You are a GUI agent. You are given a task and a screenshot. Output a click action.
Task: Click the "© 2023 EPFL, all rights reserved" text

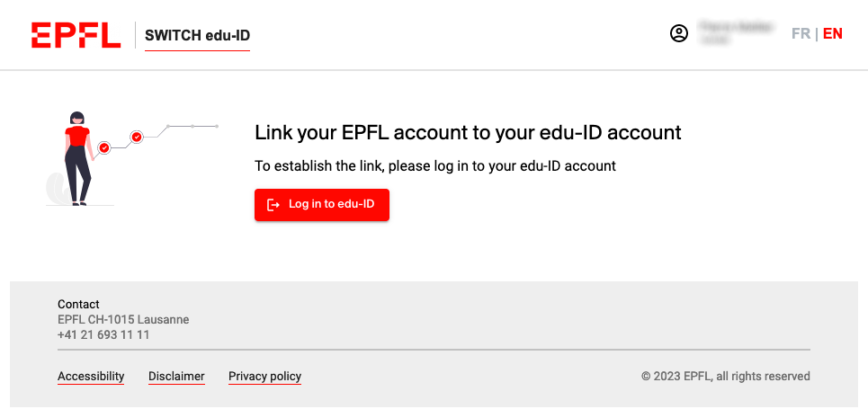[x=725, y=377]
